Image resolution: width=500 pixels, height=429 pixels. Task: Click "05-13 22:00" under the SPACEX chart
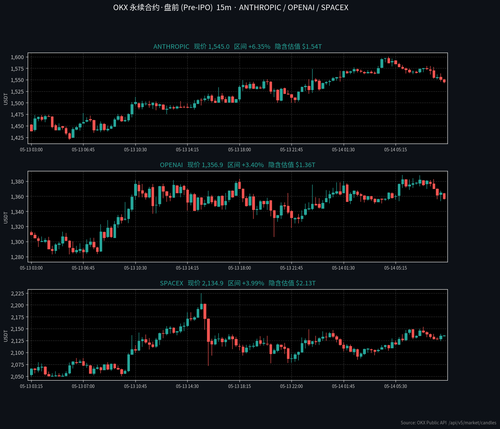[x=291, y=386]
